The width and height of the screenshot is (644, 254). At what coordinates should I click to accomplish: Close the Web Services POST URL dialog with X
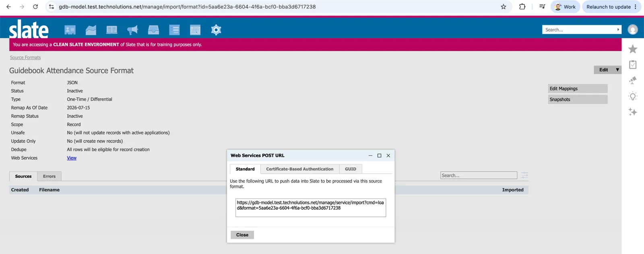pos(388,156)
